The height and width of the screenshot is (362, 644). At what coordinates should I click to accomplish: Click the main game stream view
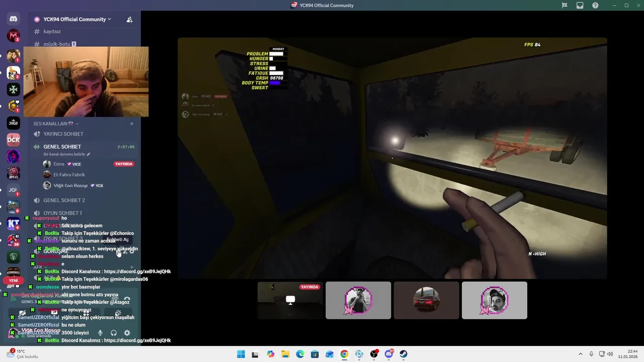392,158
